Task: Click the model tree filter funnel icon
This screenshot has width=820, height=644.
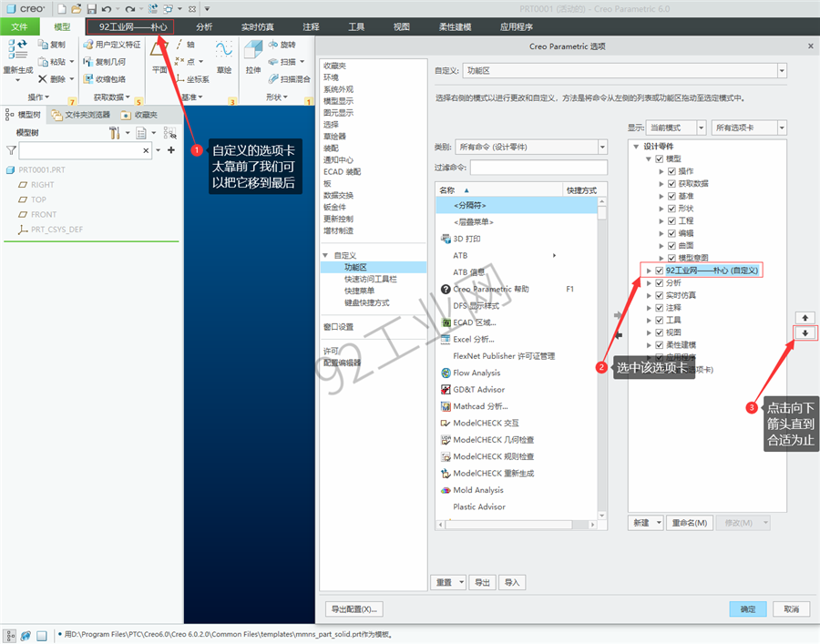Action: 10,150
